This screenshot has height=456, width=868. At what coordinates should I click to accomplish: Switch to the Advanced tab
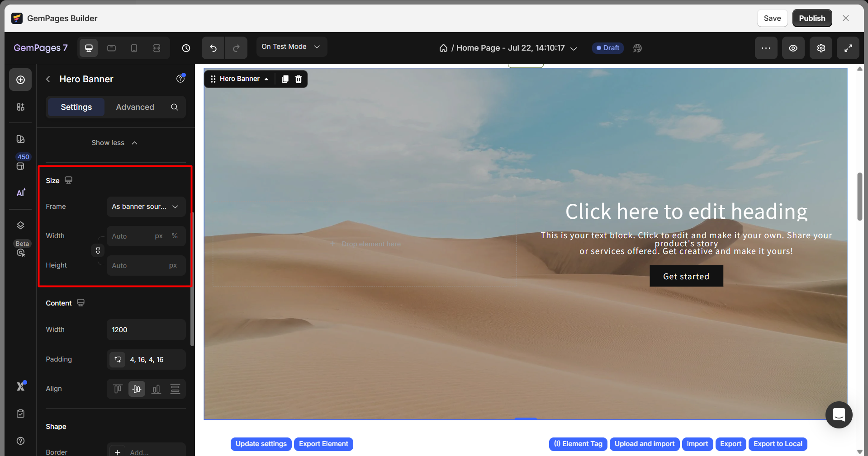pyautogui.click(x=135, y=107)
